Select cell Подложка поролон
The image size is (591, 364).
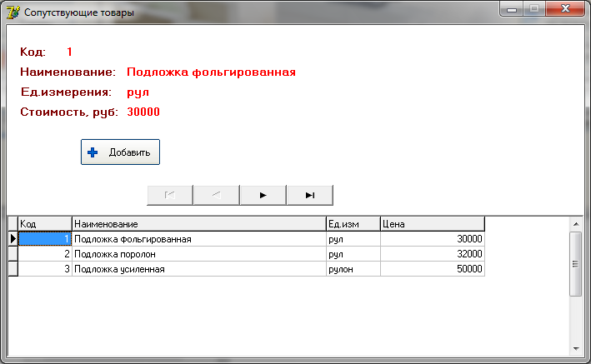pyautogui.click(x=199, y=254)
